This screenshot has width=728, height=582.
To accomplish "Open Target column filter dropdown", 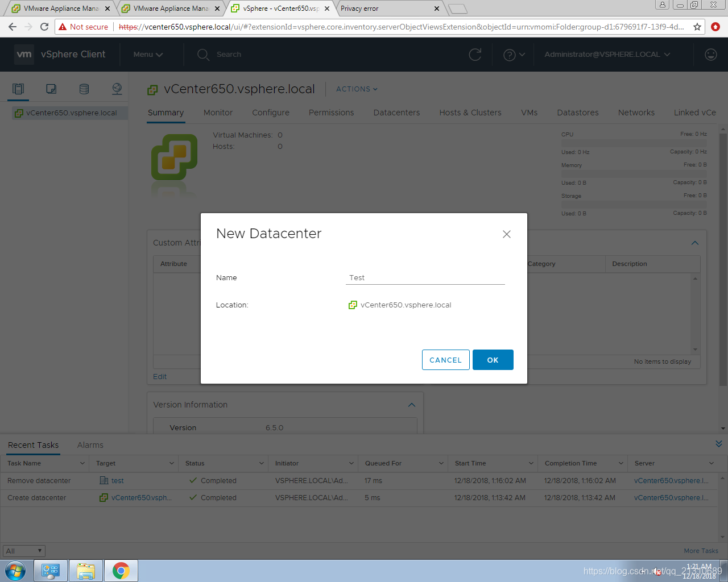I will tap(171, 463).
